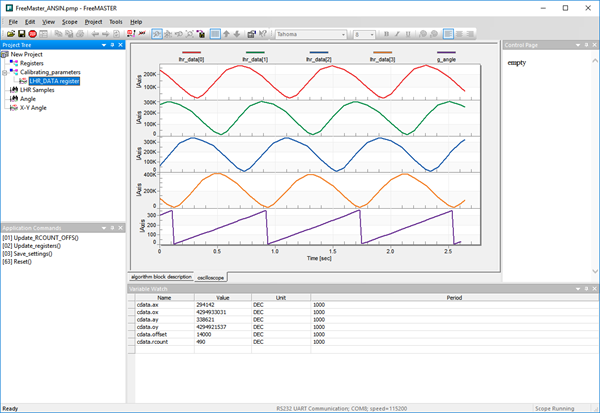Click the Open project folder icon
Image resolution: width=600 pixels, height=413 pixels.
11,34
